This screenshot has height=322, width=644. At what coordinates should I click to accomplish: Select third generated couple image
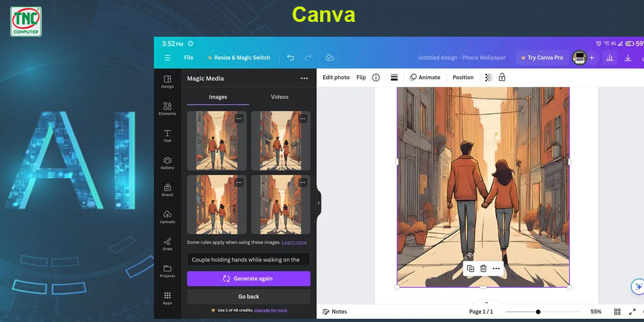217,205
